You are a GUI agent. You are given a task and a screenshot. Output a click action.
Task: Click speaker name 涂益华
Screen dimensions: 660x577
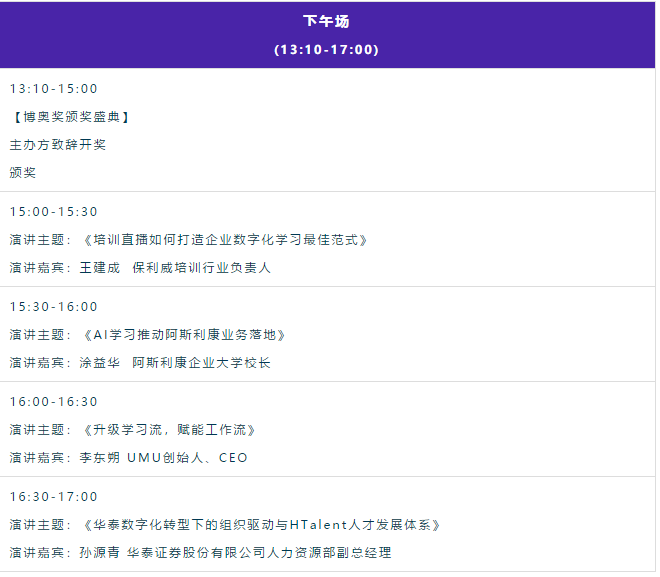coord(100,363)
